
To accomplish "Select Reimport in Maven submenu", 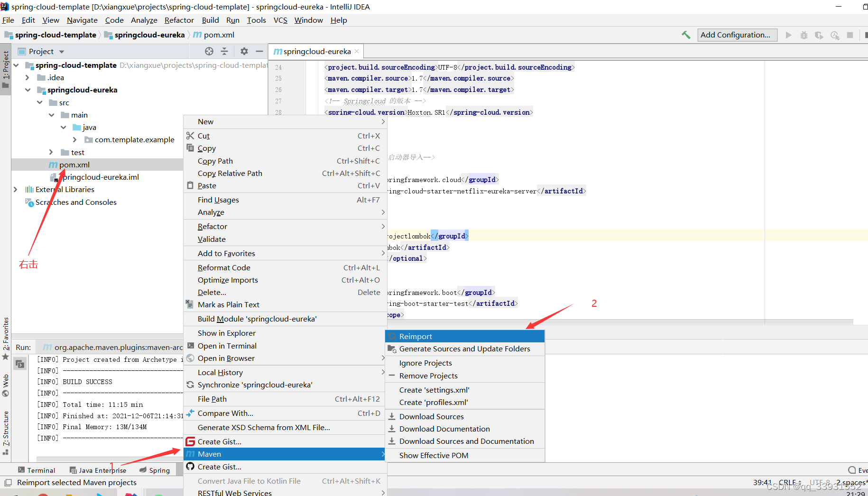I will (x=465, y=336).
